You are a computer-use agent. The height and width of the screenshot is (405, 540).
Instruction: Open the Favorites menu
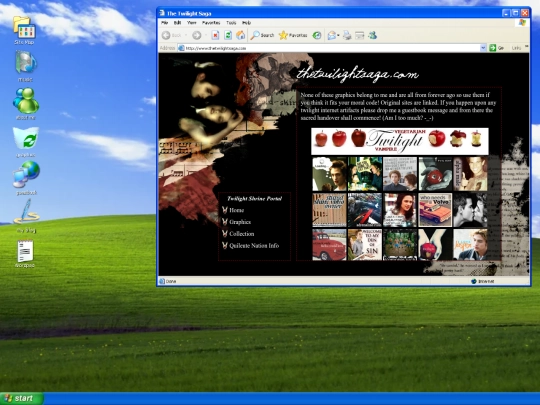pyautogui.click(x=211, y=23)
